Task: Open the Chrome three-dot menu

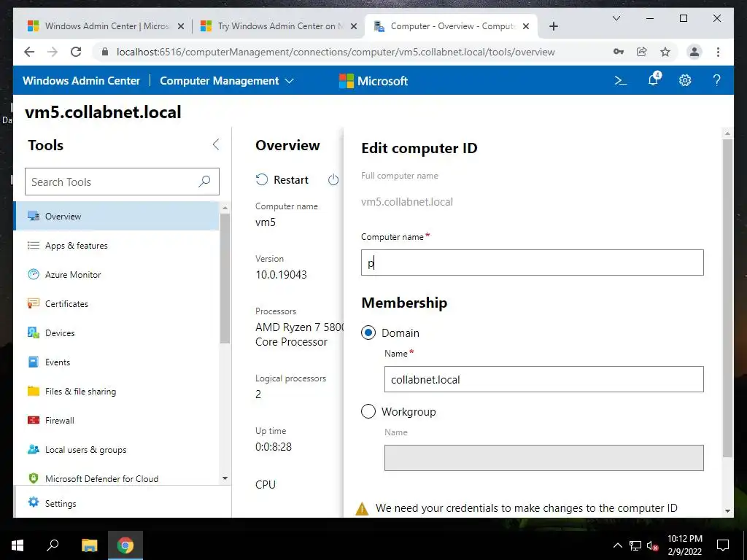Action: click(x=718, y=52)
